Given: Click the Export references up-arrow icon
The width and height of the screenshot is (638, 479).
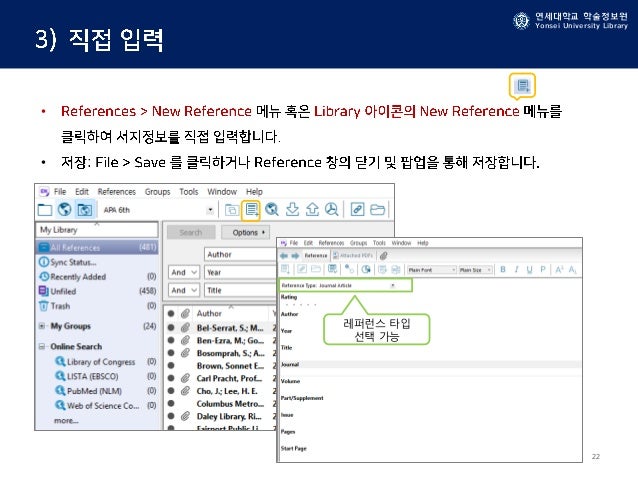Looking at the screenshot, I should pos(314,209).
